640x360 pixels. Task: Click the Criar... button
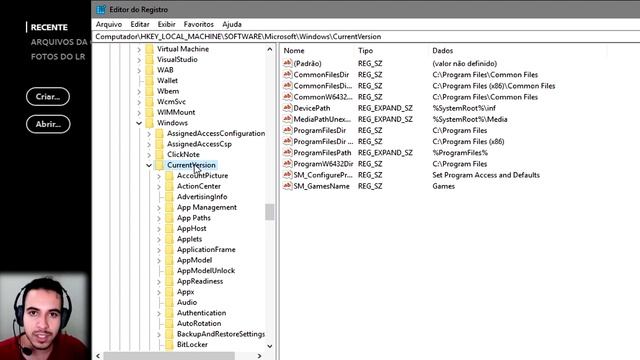pos(48,97)
